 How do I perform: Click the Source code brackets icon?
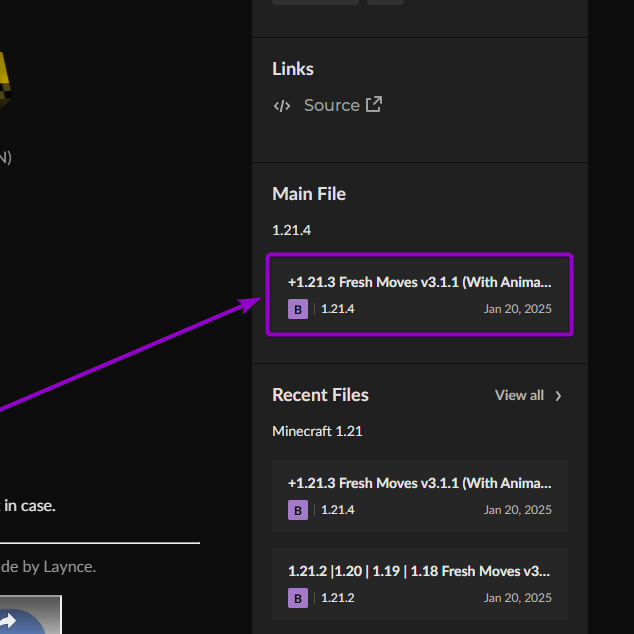click(x=282, y=106)
